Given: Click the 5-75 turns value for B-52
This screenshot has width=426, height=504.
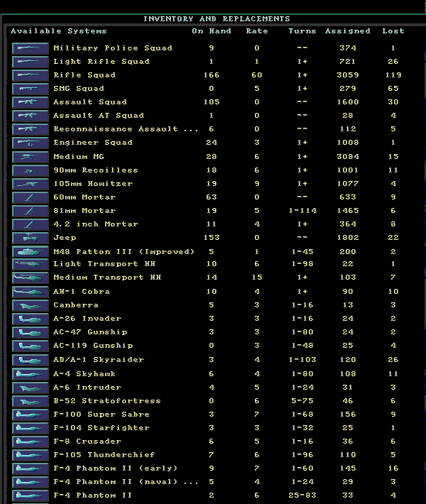Looking at the screenshot, I should coord(302,401).
